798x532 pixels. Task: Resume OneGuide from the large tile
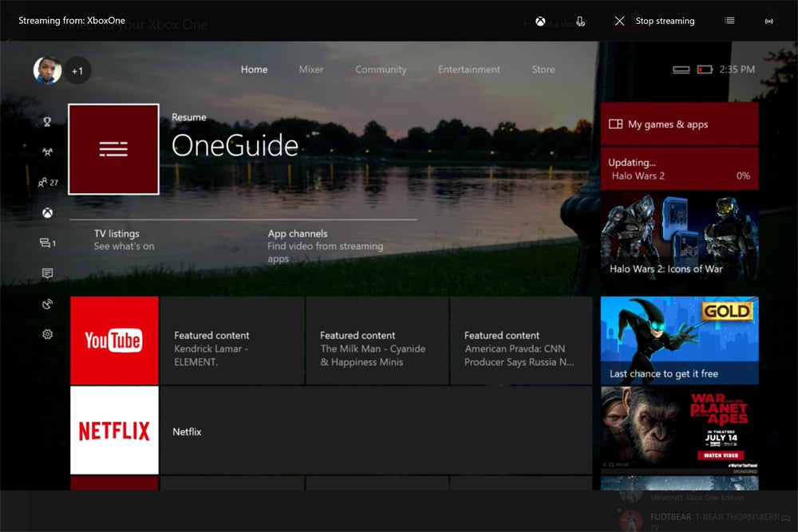click(113, 149)
